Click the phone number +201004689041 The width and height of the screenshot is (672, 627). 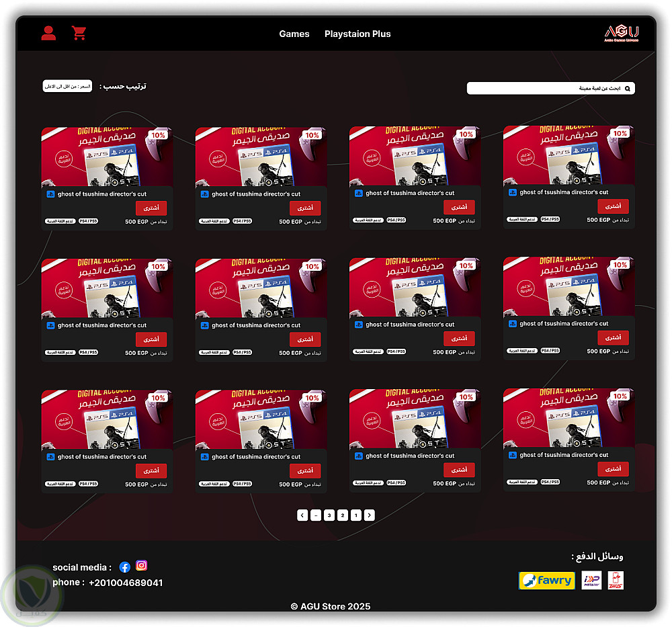pos(126,583)
